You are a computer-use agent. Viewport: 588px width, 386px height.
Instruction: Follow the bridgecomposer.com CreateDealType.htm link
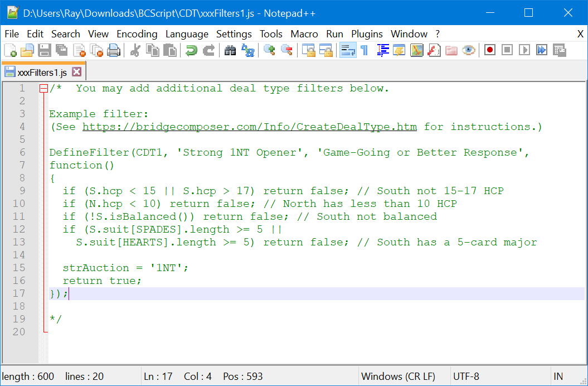pos(249,127)
